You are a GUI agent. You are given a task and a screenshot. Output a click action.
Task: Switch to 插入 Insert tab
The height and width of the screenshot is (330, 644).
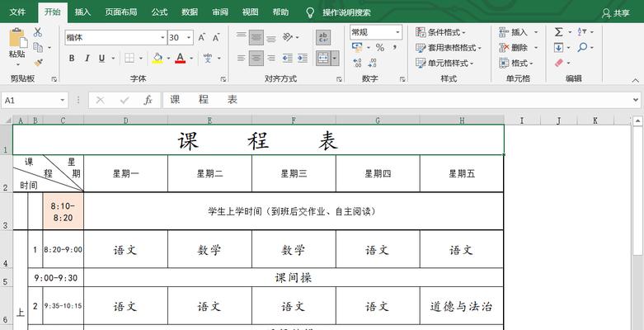point(82,12)
